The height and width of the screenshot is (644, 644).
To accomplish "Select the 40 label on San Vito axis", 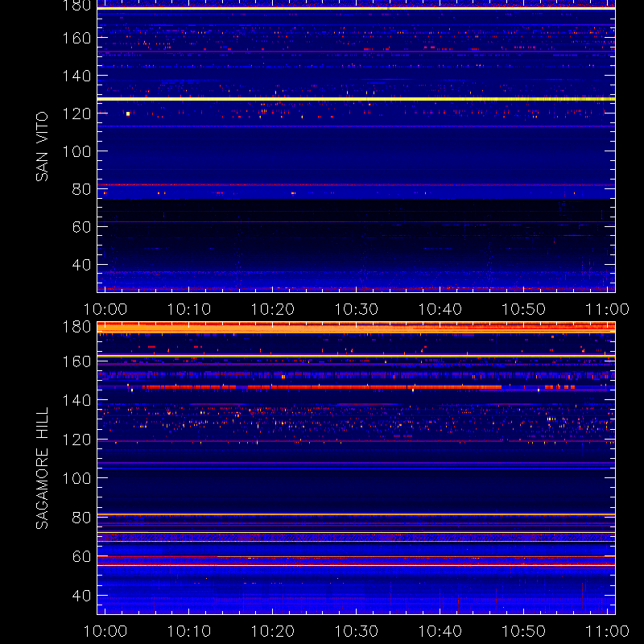I will pyautogui.click(x=81, y=265).
